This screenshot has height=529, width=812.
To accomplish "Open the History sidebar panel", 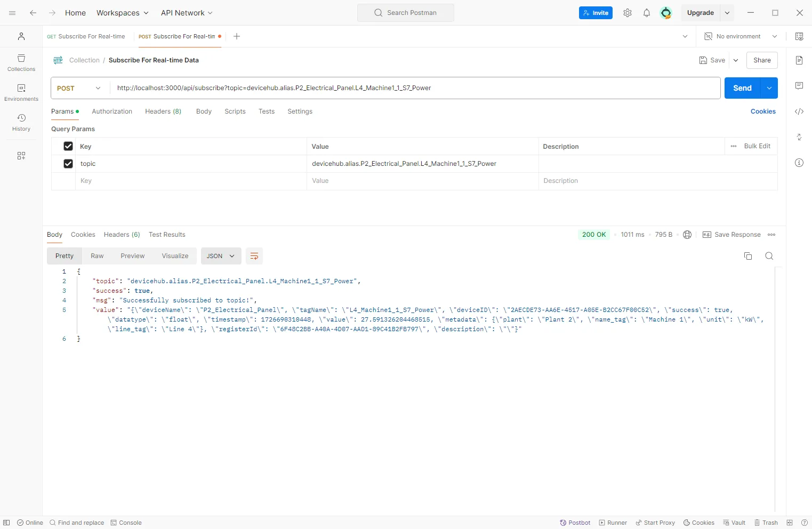I will coord(21,122).
